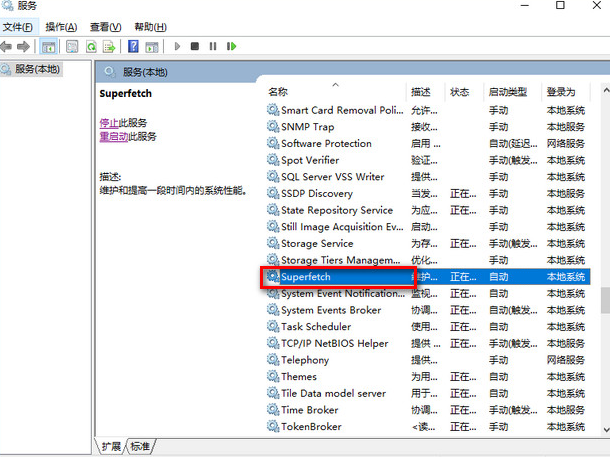Open the 查看(V) menu
Screen dimensions: 610x457
(105, 26)
